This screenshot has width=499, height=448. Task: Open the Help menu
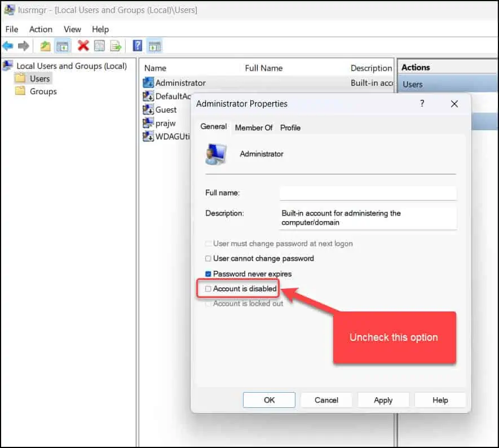(x=100, y=29)
